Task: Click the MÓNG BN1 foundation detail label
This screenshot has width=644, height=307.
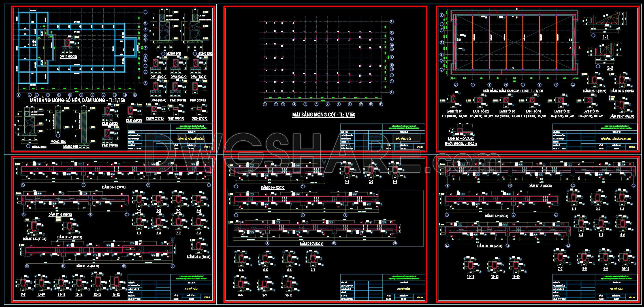Action: 174,54
